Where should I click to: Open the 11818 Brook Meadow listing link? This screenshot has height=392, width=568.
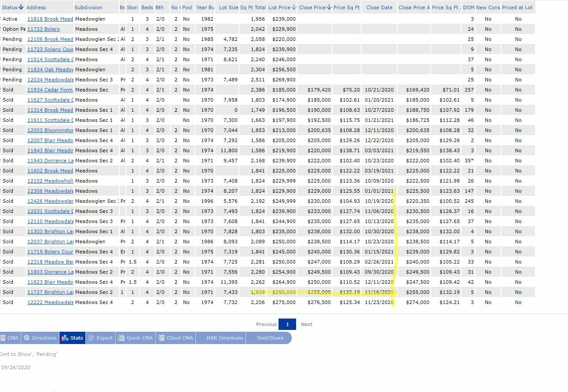coord(50,19)
